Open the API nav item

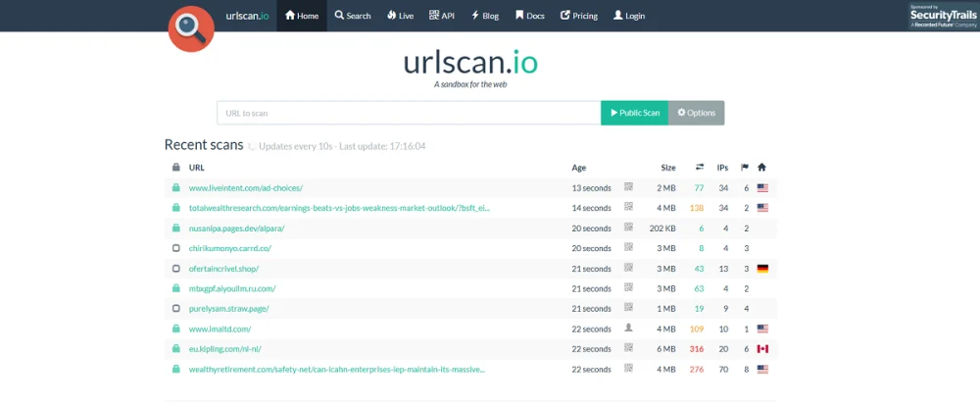442,16
